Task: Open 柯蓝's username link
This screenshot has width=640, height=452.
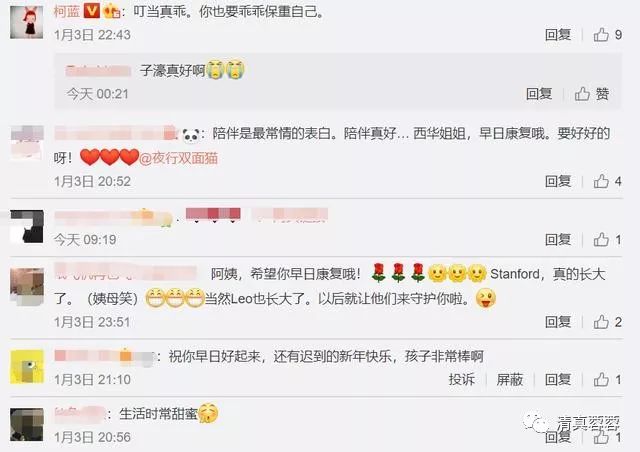Action: (x=67, y=11)
